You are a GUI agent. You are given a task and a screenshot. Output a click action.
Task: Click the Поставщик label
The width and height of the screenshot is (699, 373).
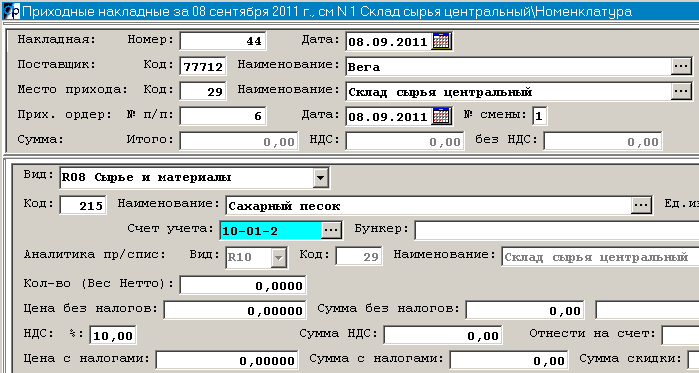tap(57, 64)
